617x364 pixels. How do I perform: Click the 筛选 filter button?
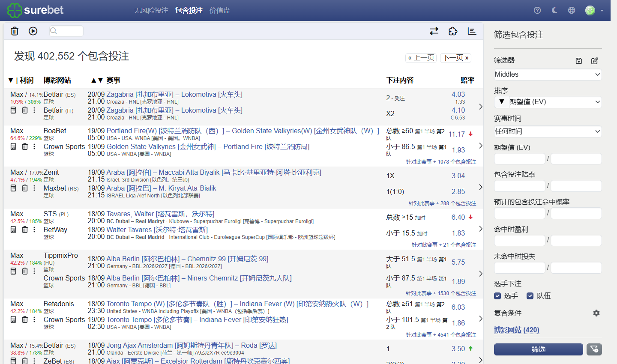tap(539, 349)
